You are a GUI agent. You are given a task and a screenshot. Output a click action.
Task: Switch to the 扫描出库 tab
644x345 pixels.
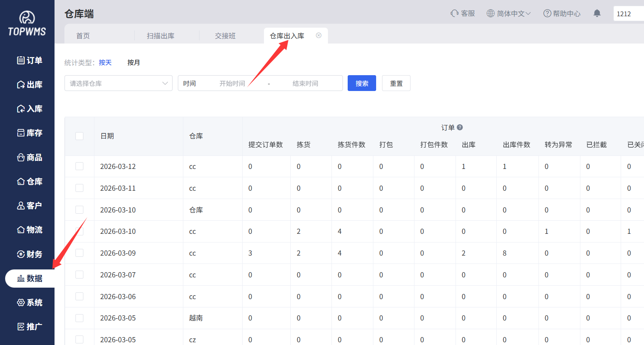coord(160,36)
